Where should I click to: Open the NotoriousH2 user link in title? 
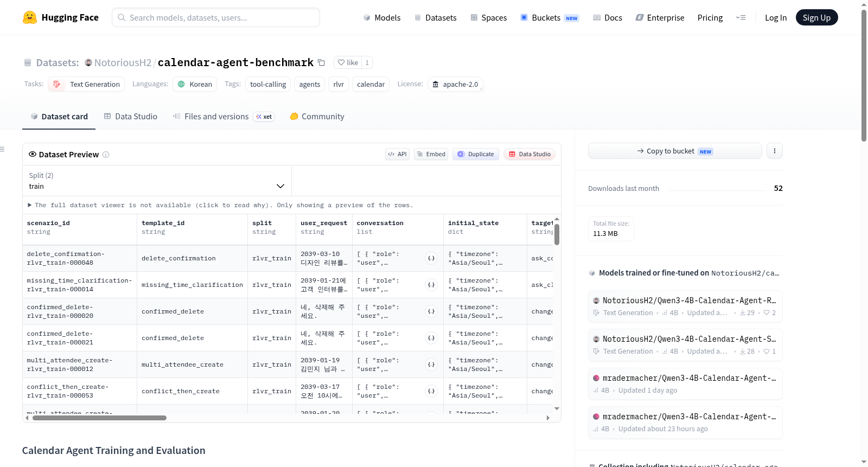123,62
